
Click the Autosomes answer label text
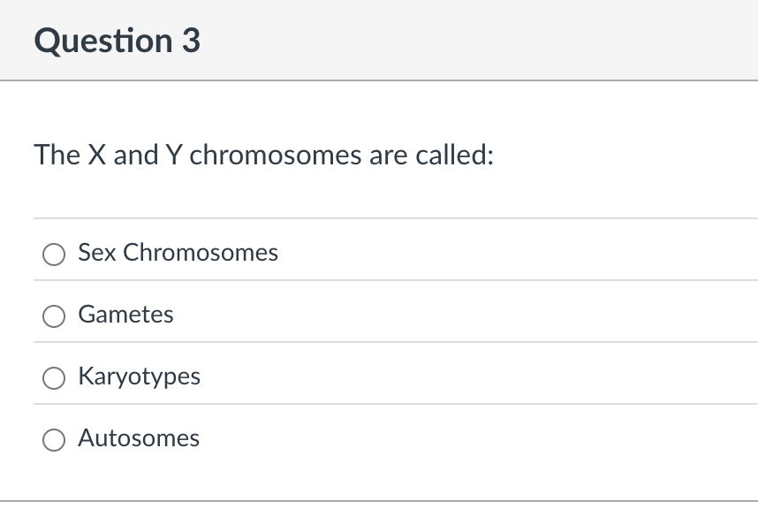[x=139, y=438]
